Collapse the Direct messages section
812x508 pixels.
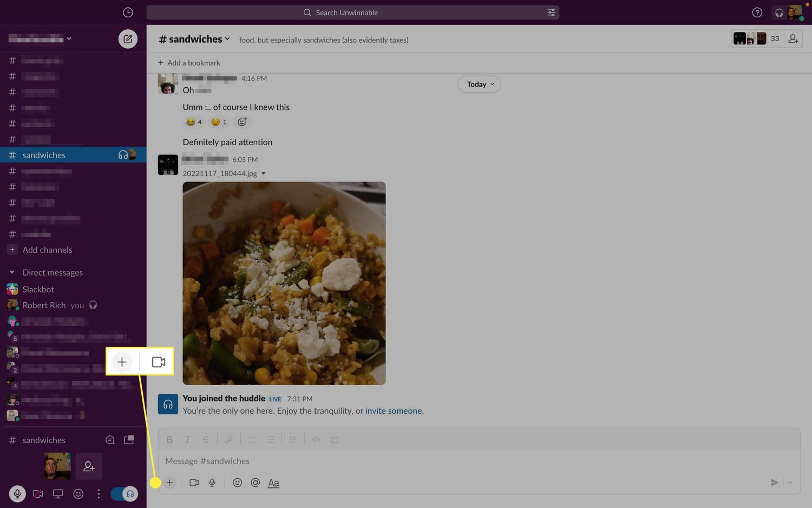coord(12,272)
